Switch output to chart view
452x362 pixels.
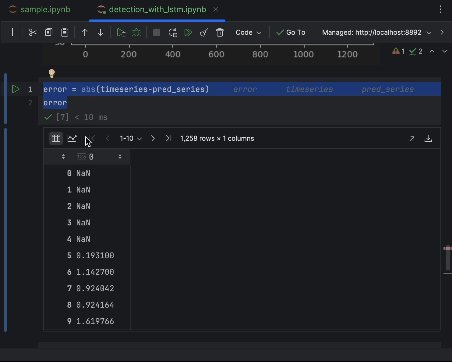coord(72,138)
